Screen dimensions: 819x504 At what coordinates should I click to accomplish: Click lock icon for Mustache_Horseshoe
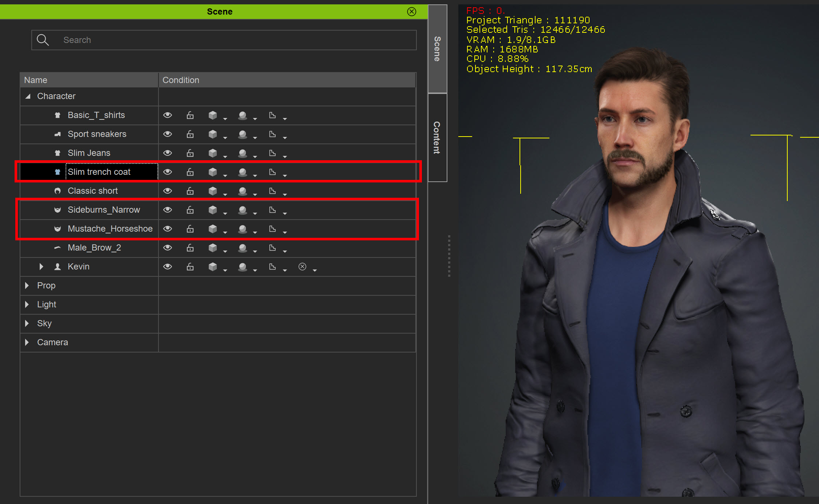[190, 229]
